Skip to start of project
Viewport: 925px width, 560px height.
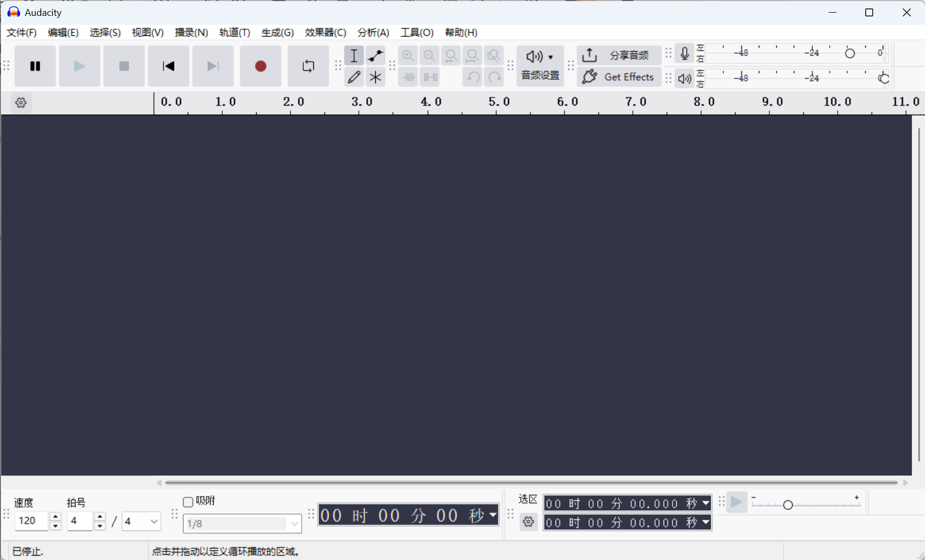point(168,66)
